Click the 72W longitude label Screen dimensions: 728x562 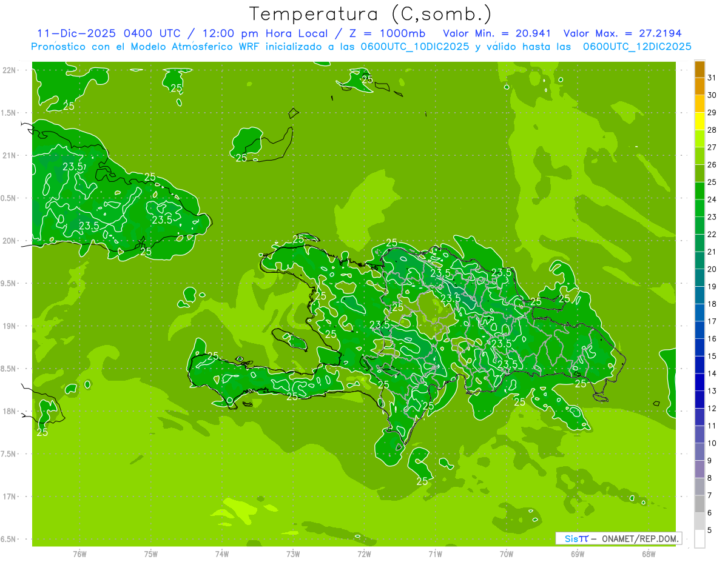pyautogui.click(x=364, y=554)
